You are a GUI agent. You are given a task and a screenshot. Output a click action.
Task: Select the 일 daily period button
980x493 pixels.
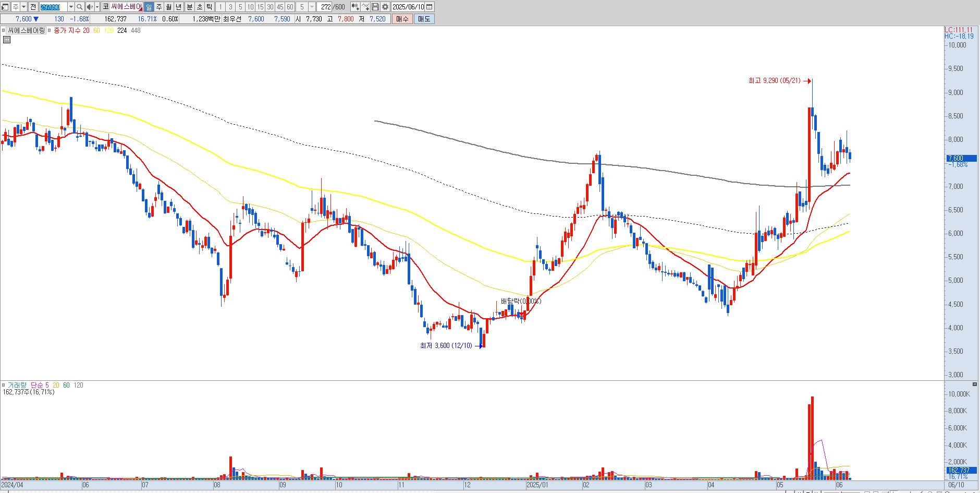coord(149,7)
